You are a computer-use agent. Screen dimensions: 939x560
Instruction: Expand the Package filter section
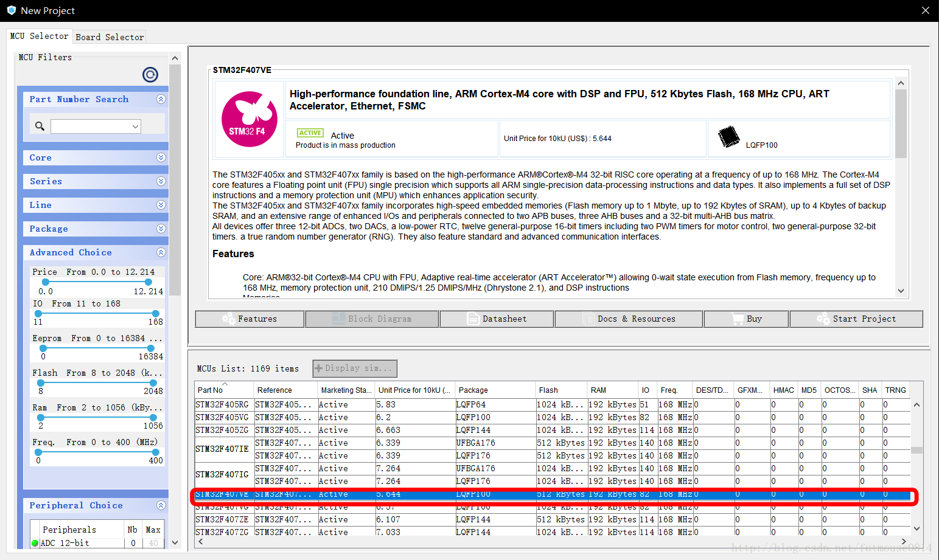pyautogui.click(x=161, y=229)
